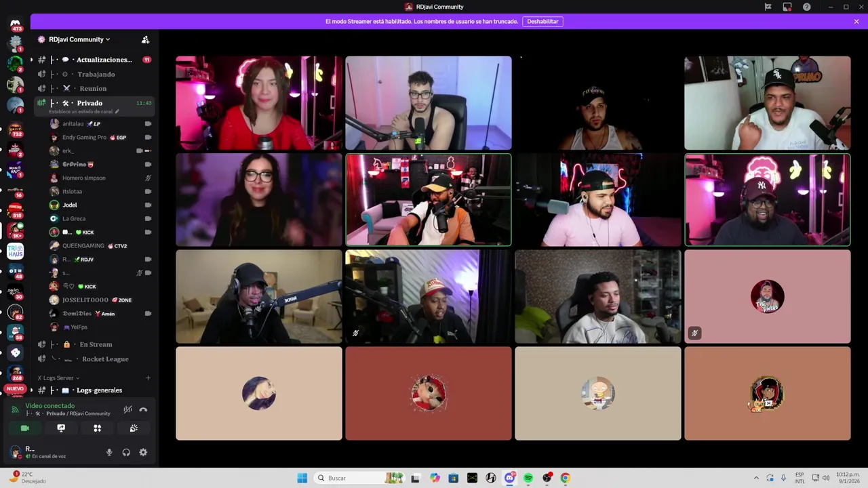The width and height of the screenshot is (868, 488).
Task: Open Microsoft Store taskbar icon
Action: pyautogui.click(x=454, y=478)
